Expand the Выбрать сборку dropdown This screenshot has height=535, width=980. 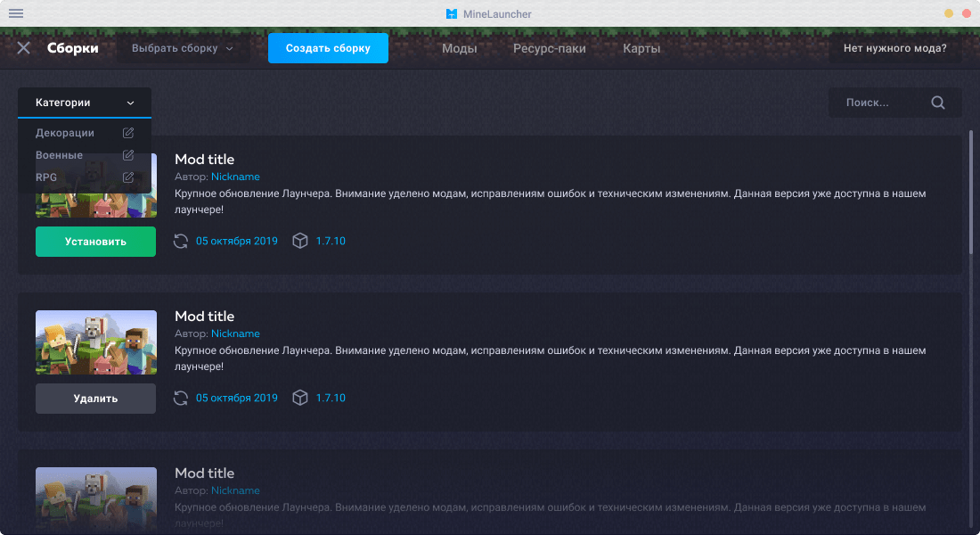coord(183,48)
